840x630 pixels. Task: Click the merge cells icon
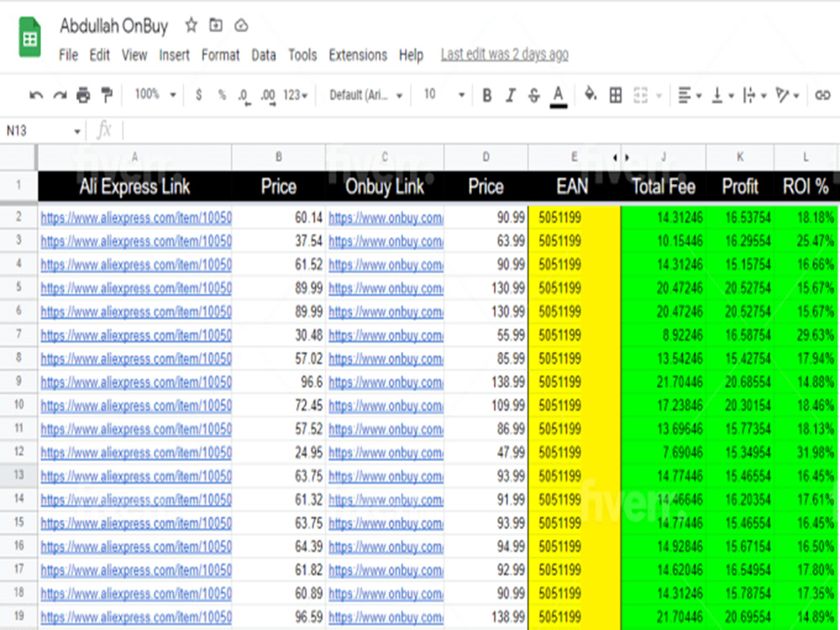[x=641, y=96]
